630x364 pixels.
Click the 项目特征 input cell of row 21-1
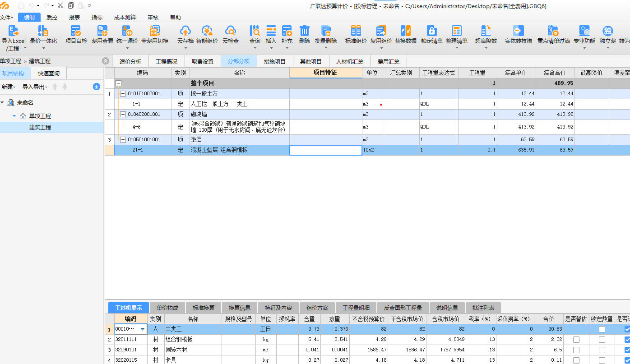326,150
